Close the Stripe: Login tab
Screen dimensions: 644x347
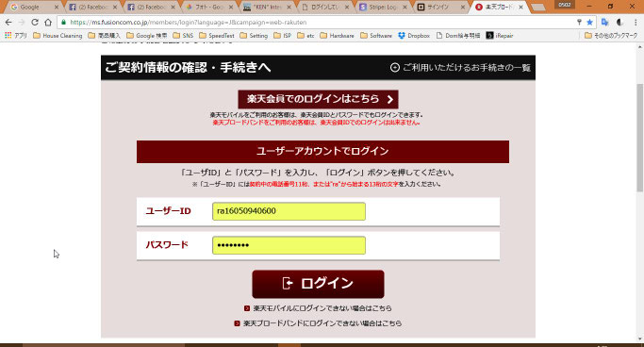click(405, 7)
